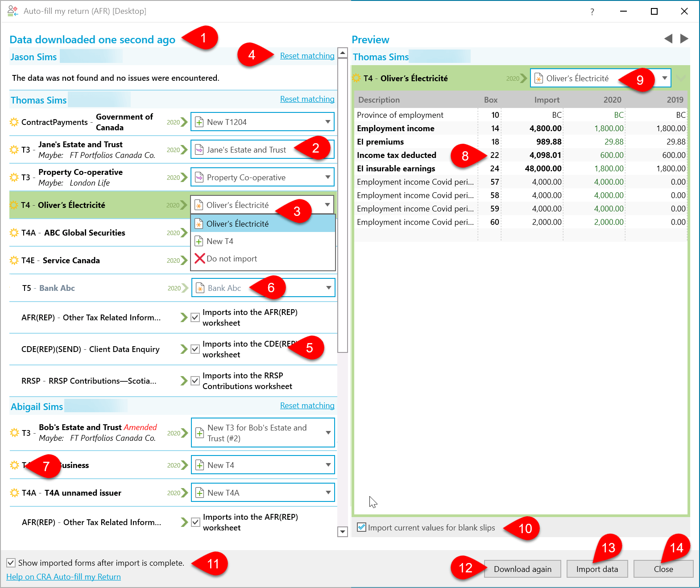Click the slip list scrollbar down arrow

[343, 531]
